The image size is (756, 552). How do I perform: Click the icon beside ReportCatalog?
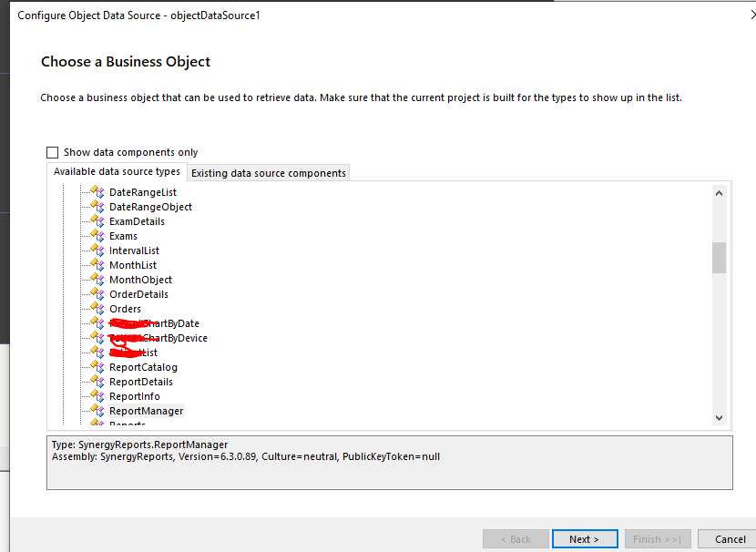pyautogui.click(x=97, y=367)
